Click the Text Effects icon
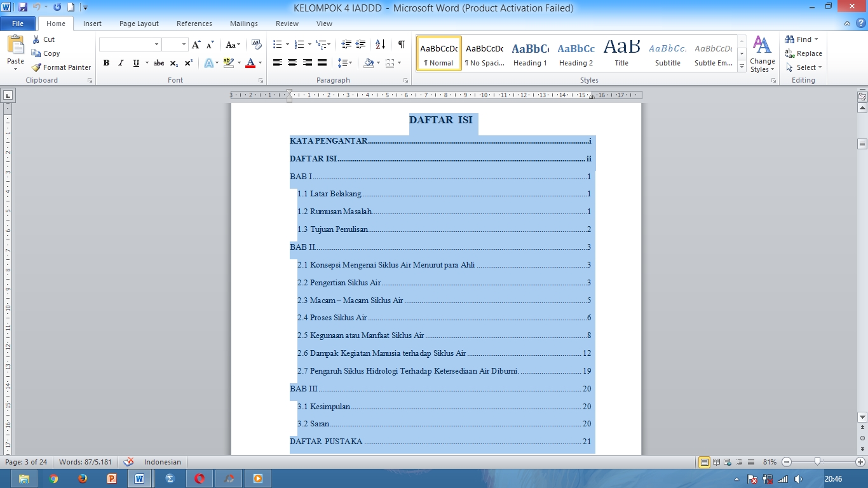The width and height of the screenshot is (868, 488). [210, 63]
